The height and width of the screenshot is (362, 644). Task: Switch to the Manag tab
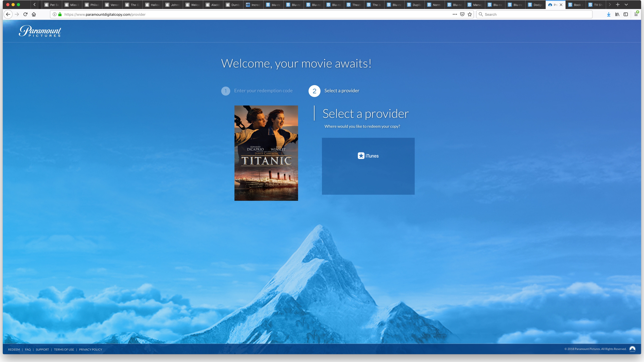point(475,5)
